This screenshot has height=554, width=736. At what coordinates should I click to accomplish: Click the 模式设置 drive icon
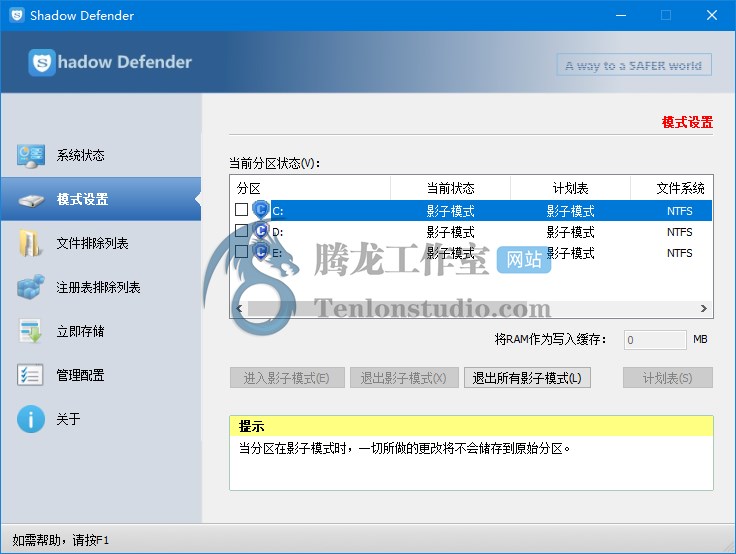pos(31,200)
